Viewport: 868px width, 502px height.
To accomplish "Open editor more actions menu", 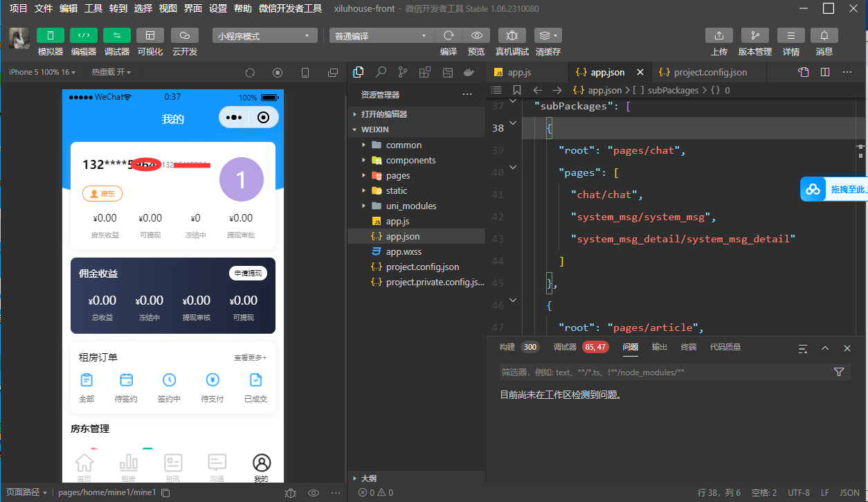I will (847, 72).
